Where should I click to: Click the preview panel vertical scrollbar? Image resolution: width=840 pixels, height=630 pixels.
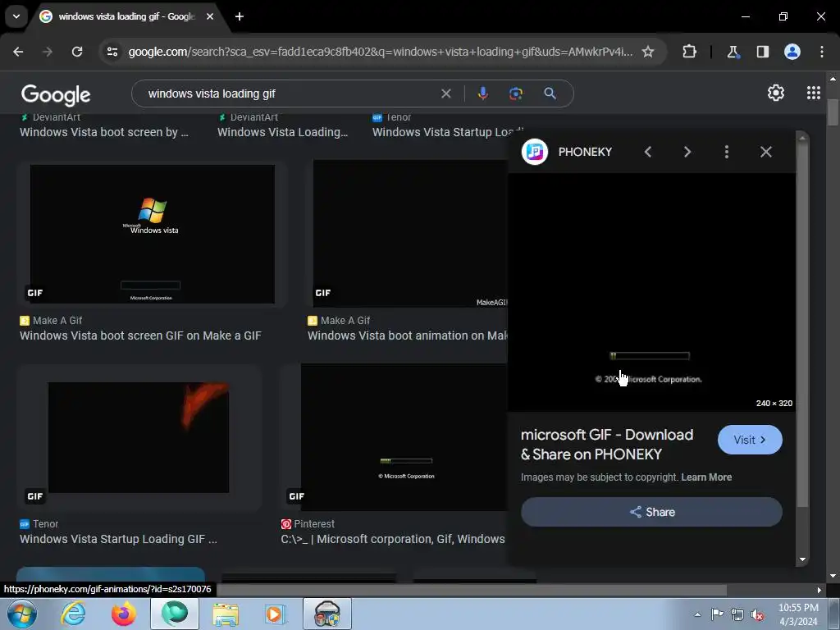point(802,326)
